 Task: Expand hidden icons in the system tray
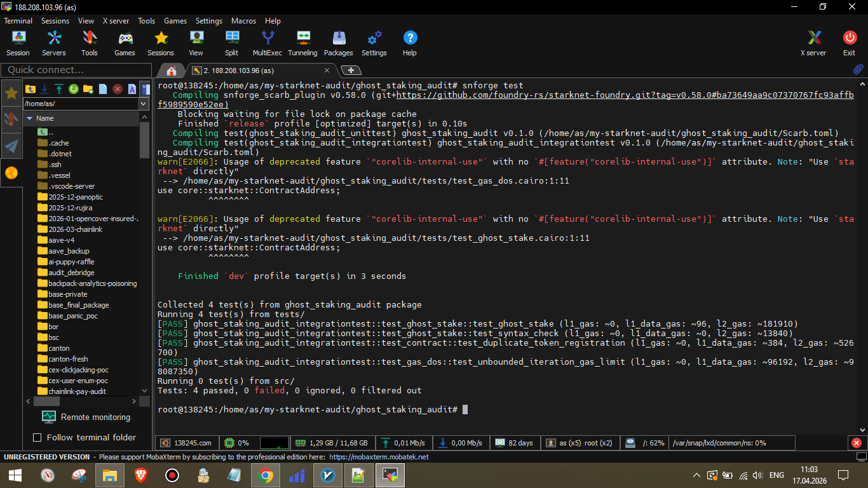(x=696, y=475)
